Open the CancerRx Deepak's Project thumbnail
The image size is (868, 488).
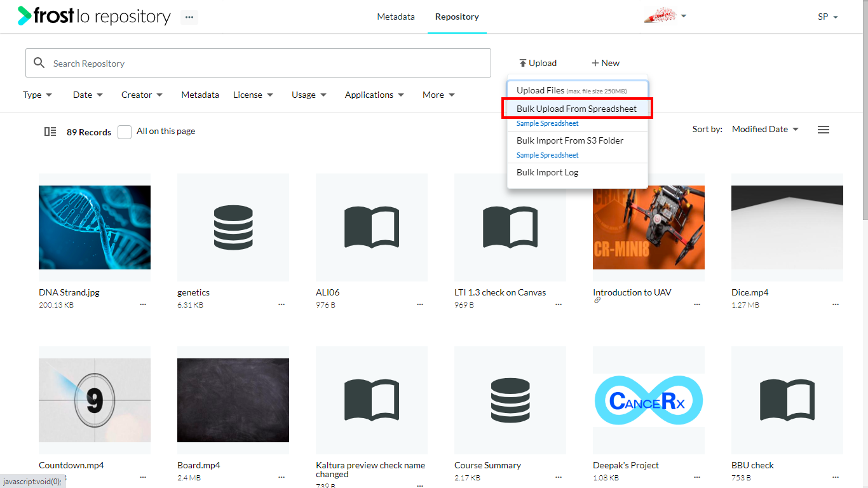coord(649,400)
